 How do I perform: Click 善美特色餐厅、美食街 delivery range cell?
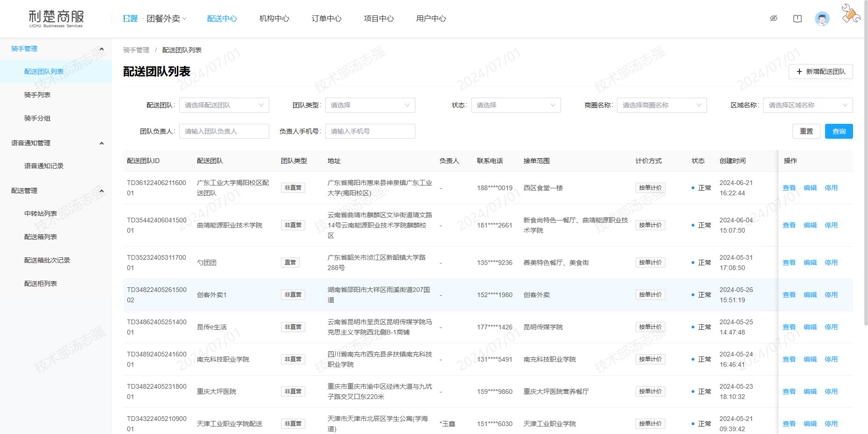pyautogui.click(x=556, y=263)
